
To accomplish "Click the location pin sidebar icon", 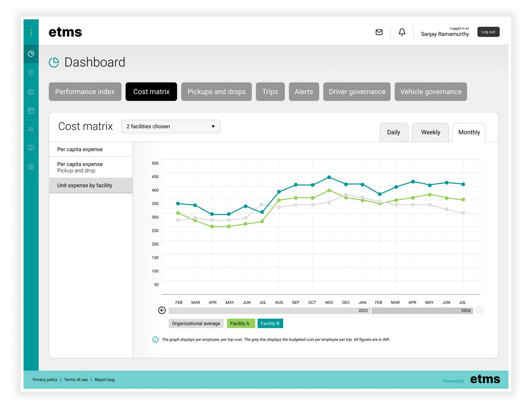I will [31, 73].
